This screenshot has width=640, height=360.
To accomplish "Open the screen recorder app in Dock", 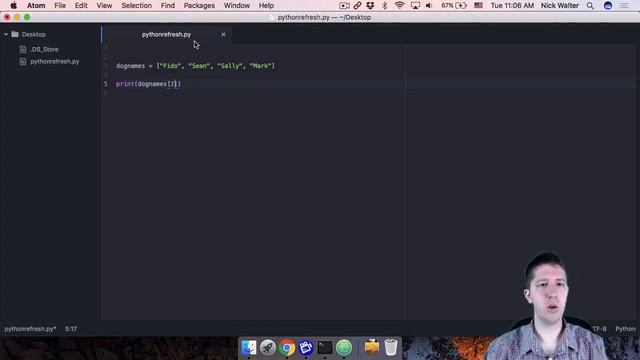I will [x=306, y=347].
